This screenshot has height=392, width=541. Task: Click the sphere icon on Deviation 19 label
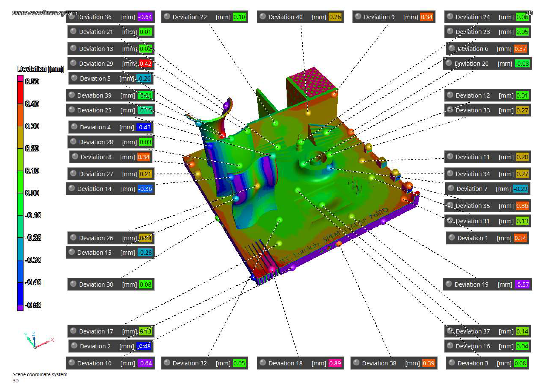pyautogui.click(x=449, y=284)
